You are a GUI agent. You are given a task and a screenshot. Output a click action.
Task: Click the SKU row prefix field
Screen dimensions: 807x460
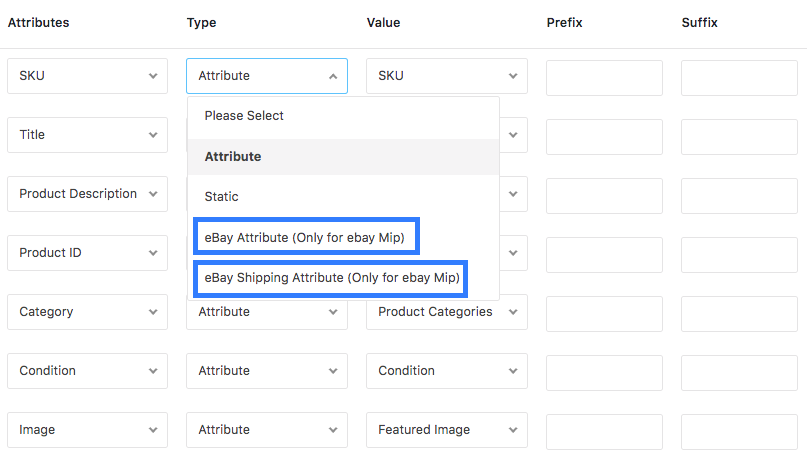pos(604,78)
